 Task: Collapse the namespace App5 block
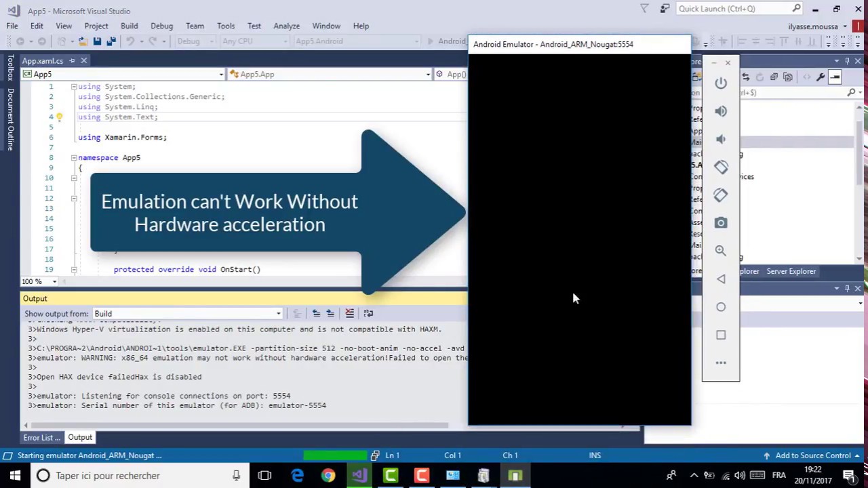tap(74, 158)
